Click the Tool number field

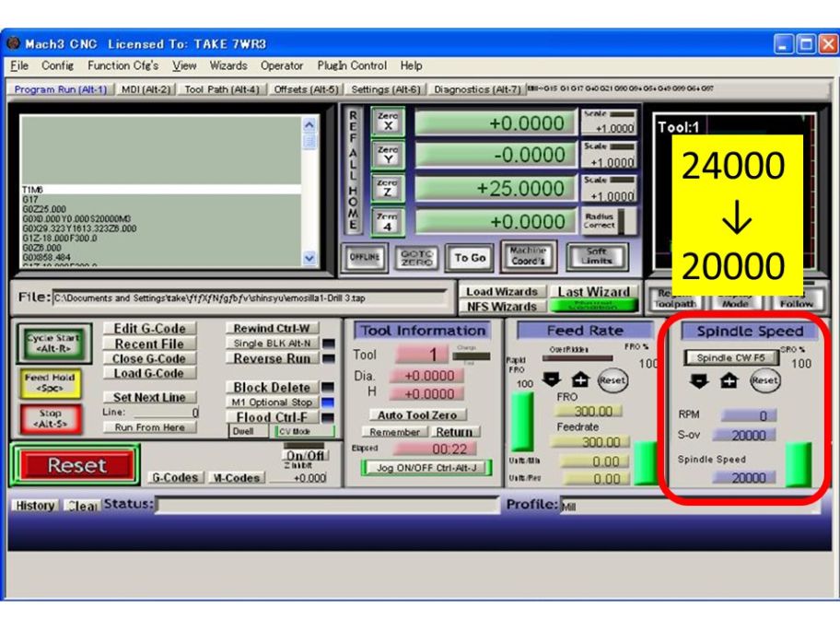coord(423,354)
